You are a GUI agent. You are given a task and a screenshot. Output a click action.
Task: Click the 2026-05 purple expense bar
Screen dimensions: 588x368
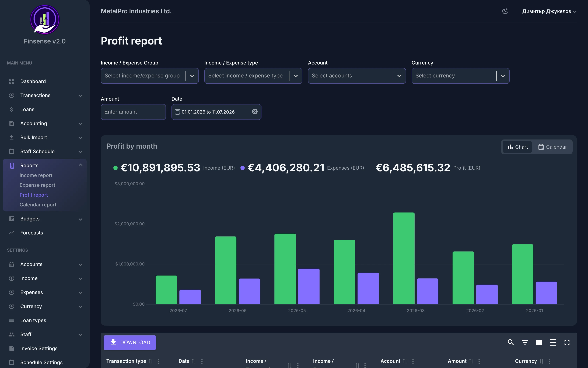(309, 287)
